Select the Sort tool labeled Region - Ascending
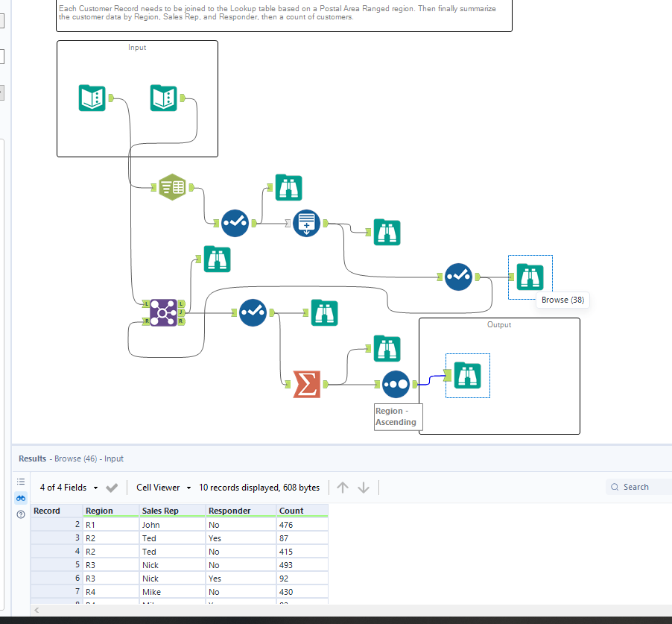Image resolution: width=672 pixels, height=624 pixels. pos(396,384)
